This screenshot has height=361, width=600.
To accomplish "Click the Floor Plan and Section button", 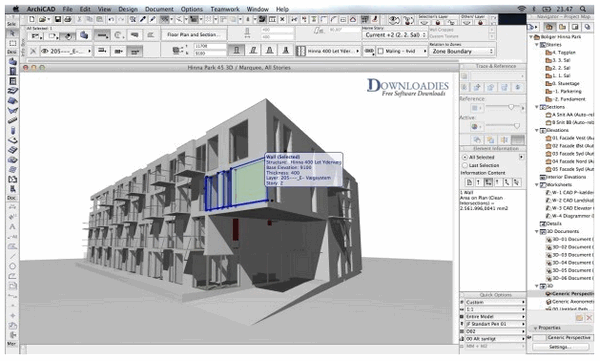I will click(194, 34).
